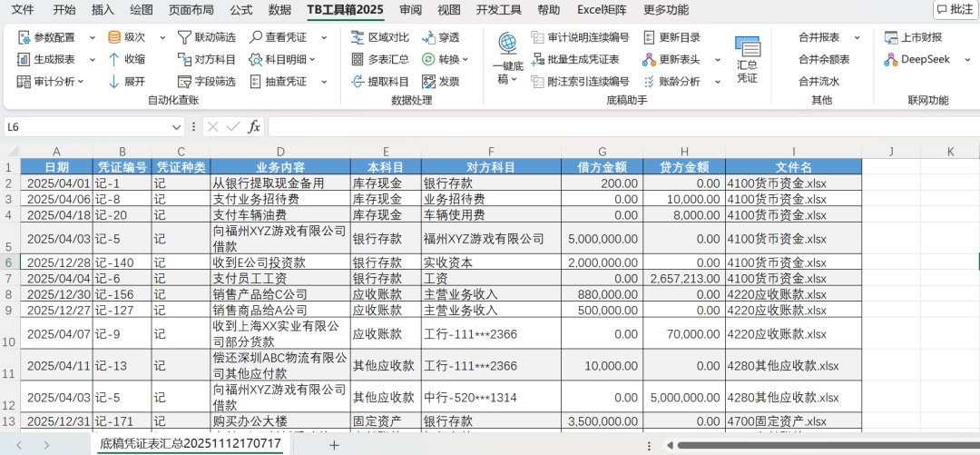Screen dimensions: 980x455
Task: Click inside the formula bar input
Action: pyautogui.click(x=622, y=127)
